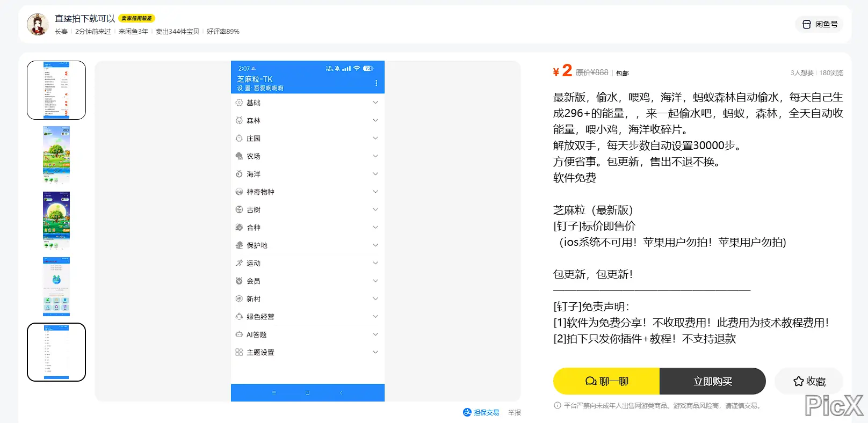Click the 新村 village icon
This screenshot has height=423, width=868.
(x=239, y=298)
